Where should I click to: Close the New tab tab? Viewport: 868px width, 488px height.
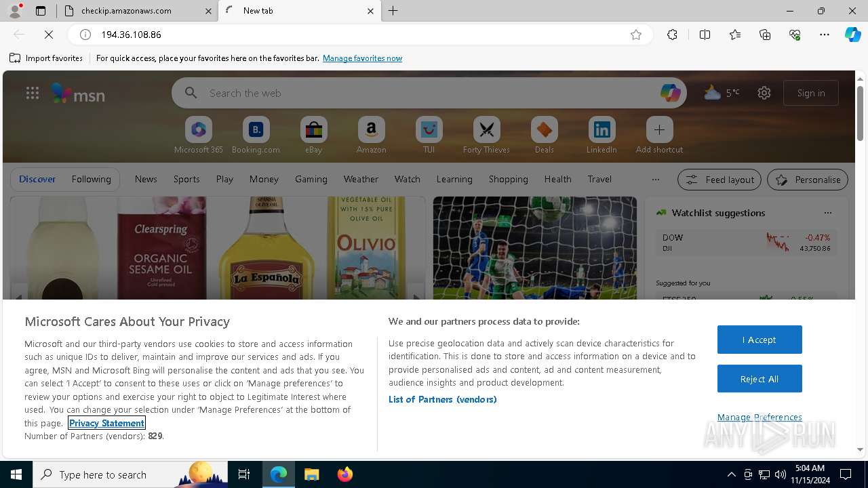(370, 11)
